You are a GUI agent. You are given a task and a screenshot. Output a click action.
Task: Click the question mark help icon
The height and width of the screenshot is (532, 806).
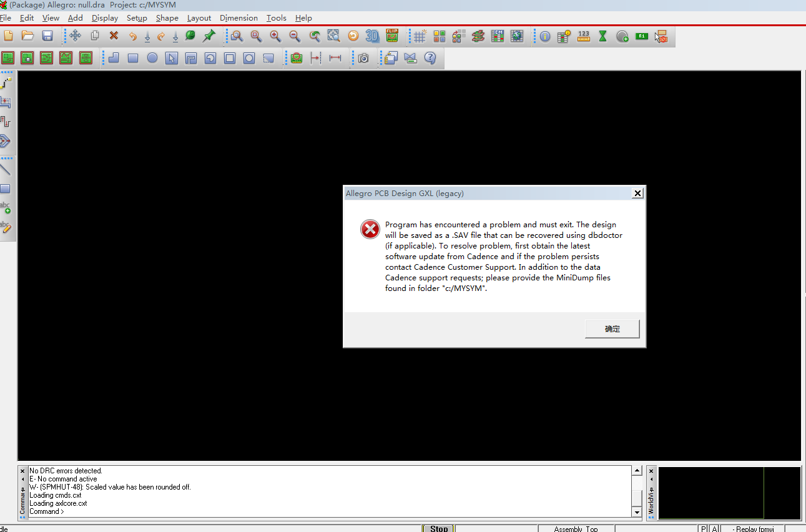point(430,58)
